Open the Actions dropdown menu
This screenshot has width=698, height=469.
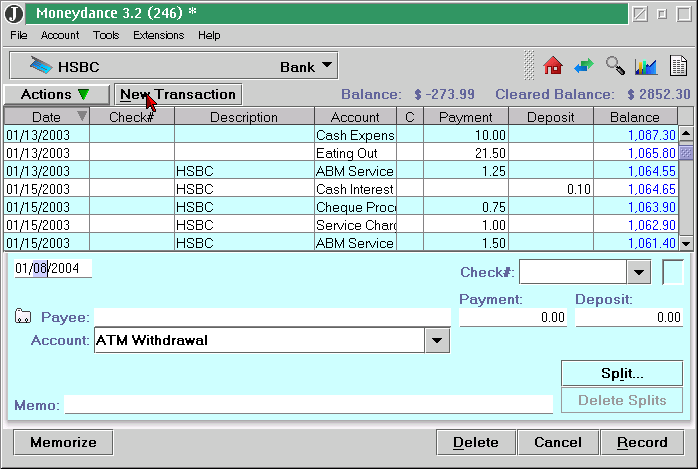point(57,94)
